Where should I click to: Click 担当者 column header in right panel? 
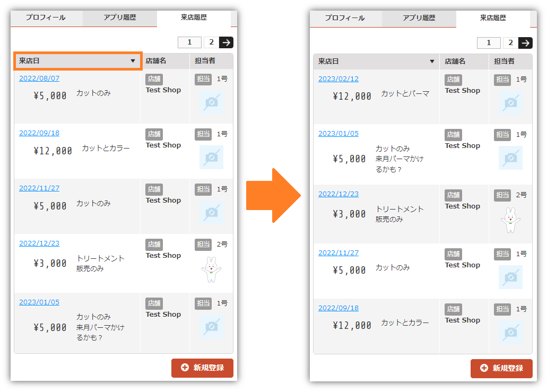coord(510,62)
